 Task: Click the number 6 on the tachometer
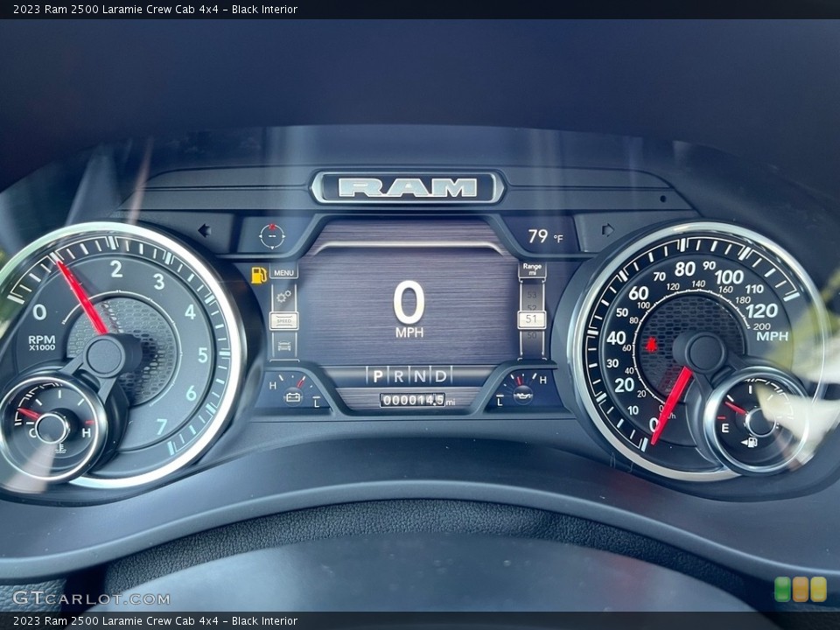(x=192, y=394)
